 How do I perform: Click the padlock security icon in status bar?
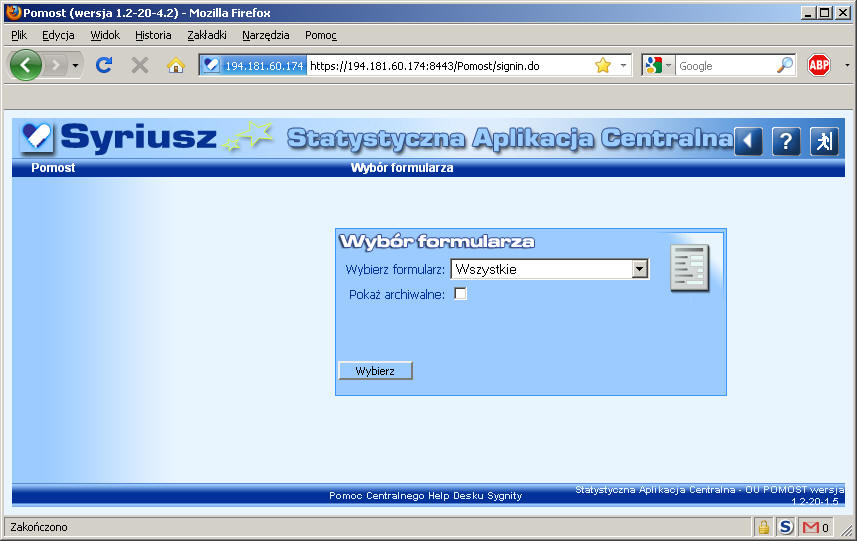click(x=764, y=527)
